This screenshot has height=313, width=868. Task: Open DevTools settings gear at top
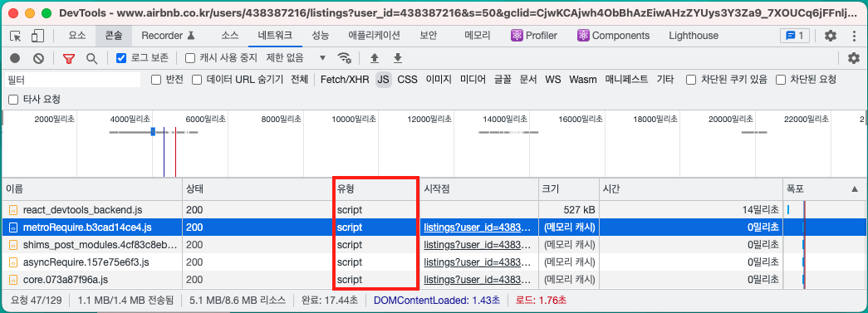[831, 36]
